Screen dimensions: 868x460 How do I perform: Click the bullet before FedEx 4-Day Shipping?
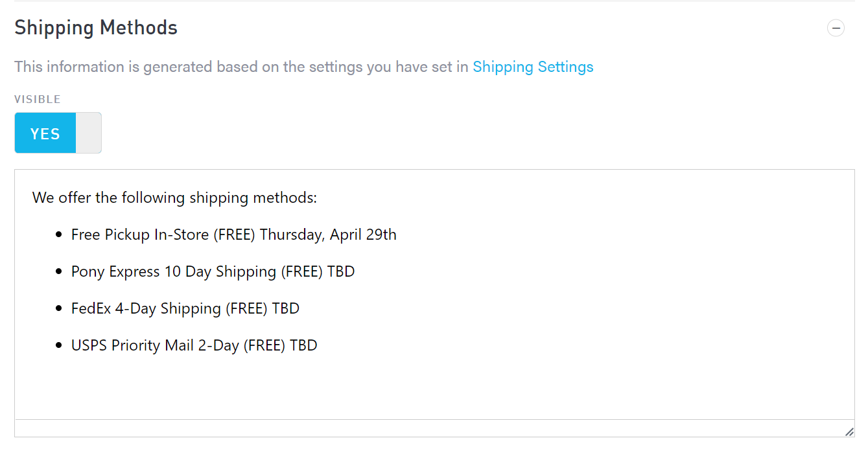60,308
